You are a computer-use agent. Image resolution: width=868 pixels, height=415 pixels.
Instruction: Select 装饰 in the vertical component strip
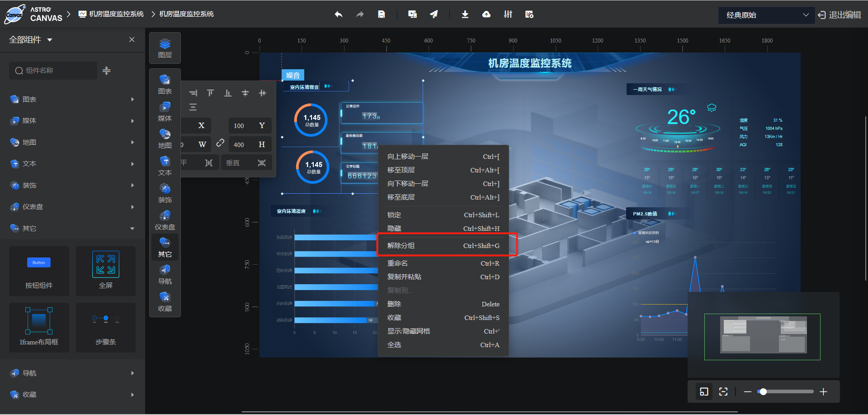pyautogui.click(x=165, y=193)
